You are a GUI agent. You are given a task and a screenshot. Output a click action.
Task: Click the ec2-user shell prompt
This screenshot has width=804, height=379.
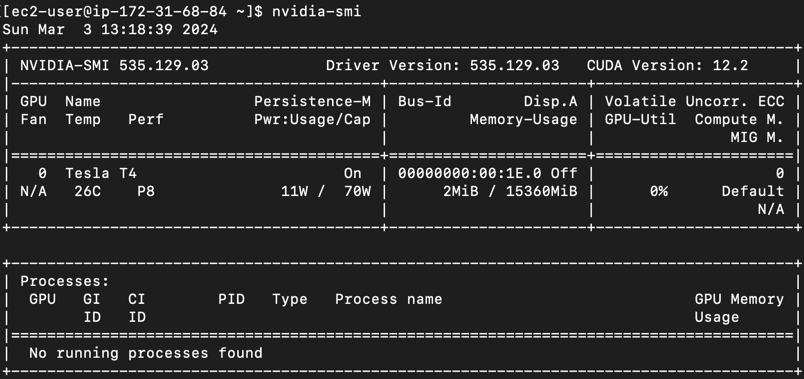132,11
